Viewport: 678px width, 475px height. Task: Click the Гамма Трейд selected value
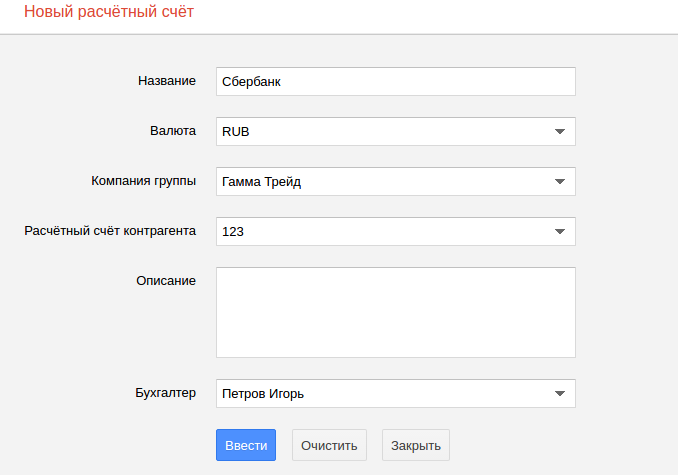click(261, 181)
